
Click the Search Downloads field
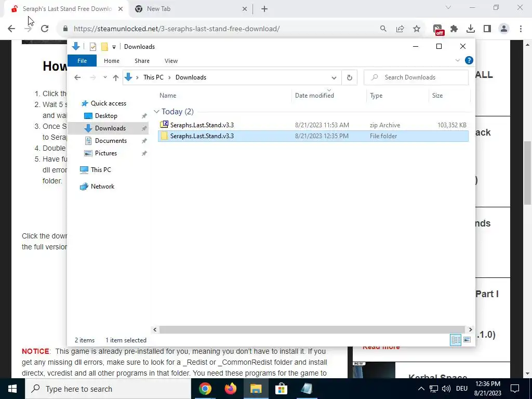pos(416,77)
